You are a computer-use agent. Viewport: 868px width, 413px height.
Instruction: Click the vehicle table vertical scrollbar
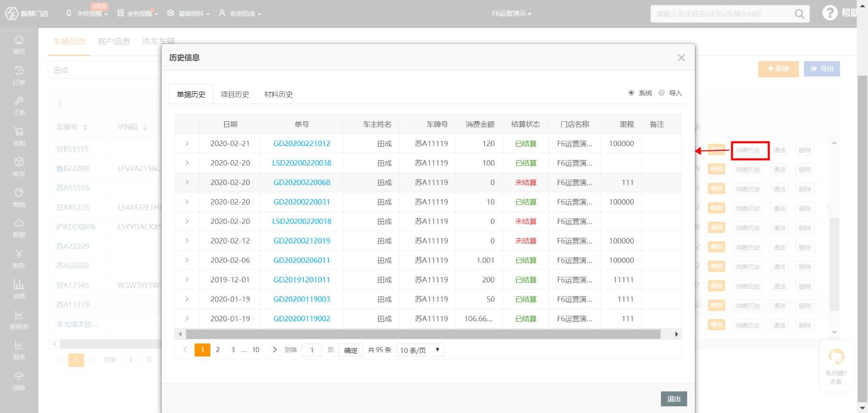click(834, 264)
